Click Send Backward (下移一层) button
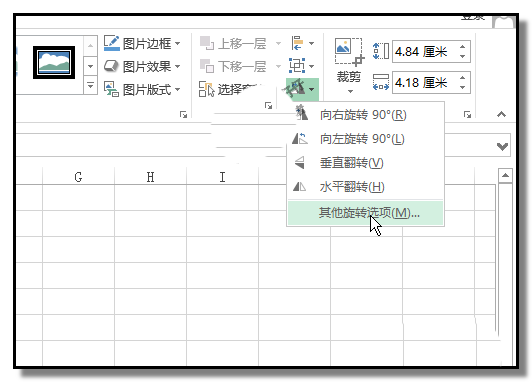Screen dimensions: 532x382 [x=233, y=66]
